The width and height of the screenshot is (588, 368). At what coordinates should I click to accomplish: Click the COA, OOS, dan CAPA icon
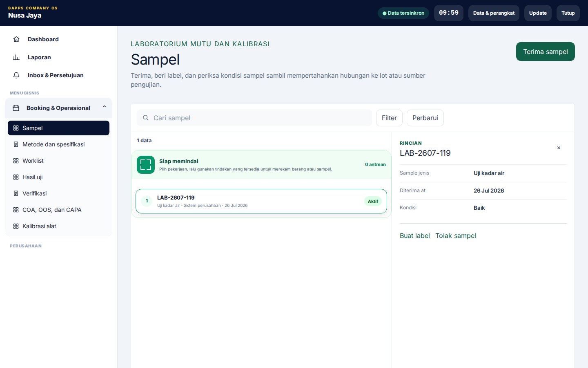point(16,210)
